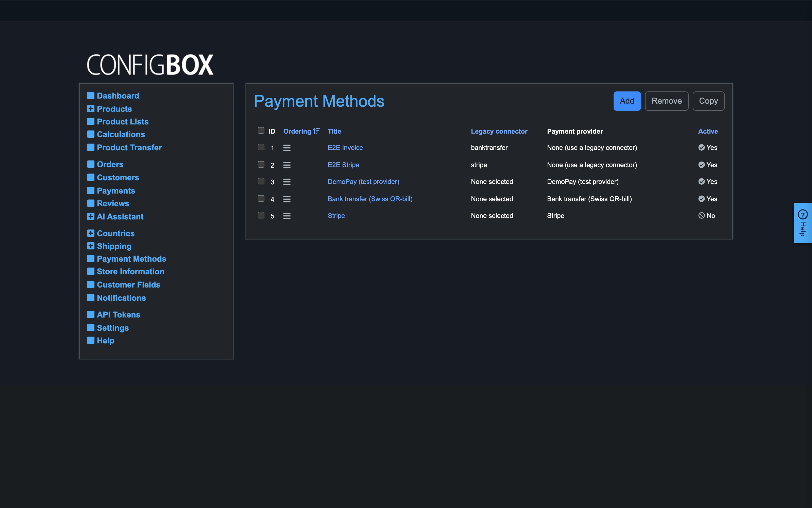This screenshot has height=508, width=812.
Task: Click the reorder handle for DemoPay row
Action: point(286,182)
